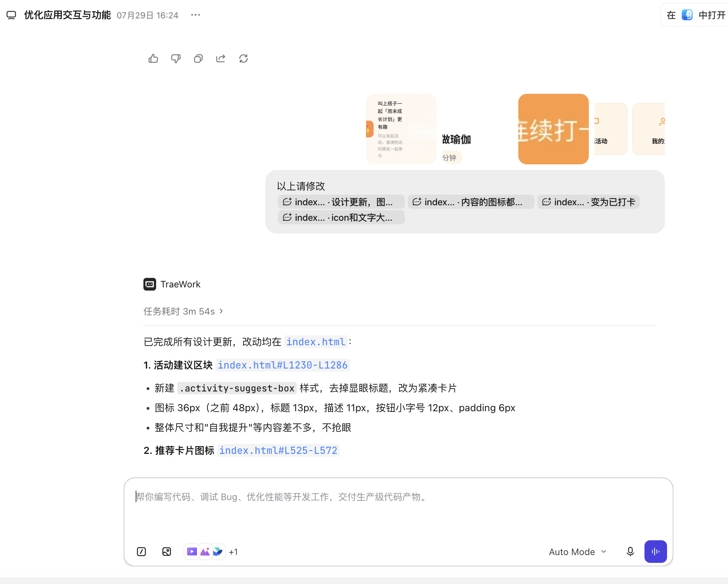This screenshot has width=728, height=584.
Task: Click the slash command icon in input box
Action: (x=141, y=552)
